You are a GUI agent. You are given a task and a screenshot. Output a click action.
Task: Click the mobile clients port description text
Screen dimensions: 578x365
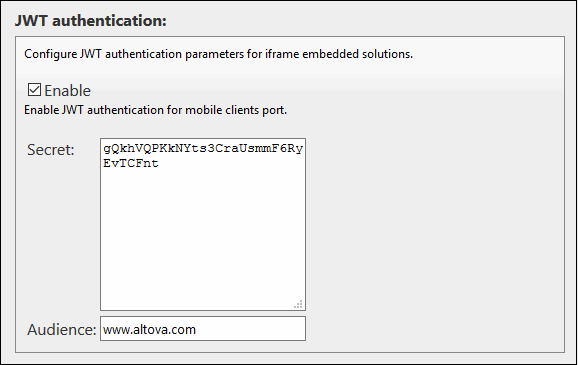tap(155, 110)
